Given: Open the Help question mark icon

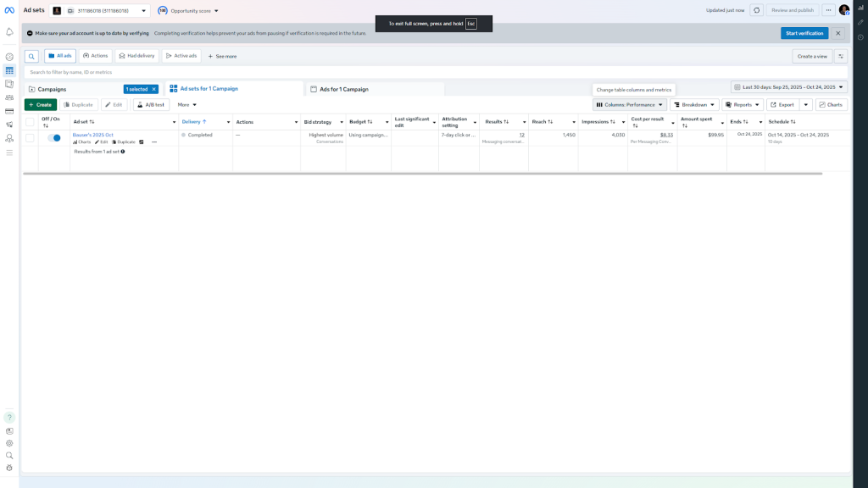Looking at the screenshot, I should coord(9,418).
